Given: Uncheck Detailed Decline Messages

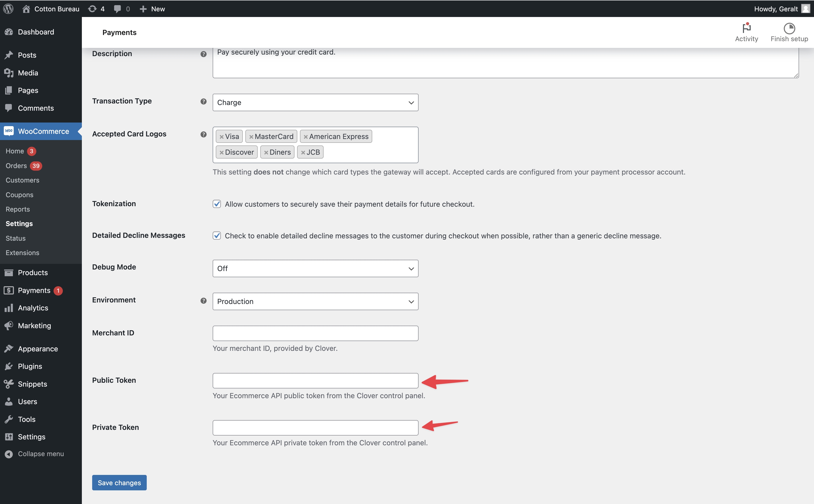Looking at the screenshot, I should (x=217, y=236).
